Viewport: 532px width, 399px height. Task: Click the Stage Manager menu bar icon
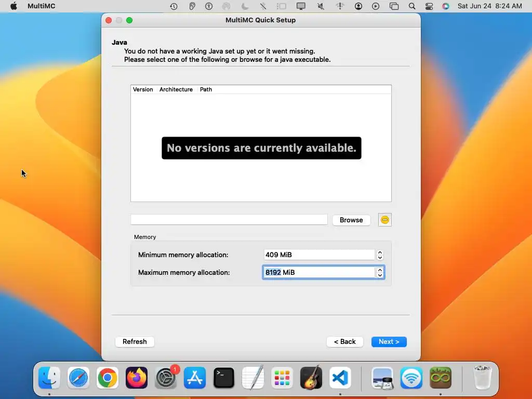[281, 6]
